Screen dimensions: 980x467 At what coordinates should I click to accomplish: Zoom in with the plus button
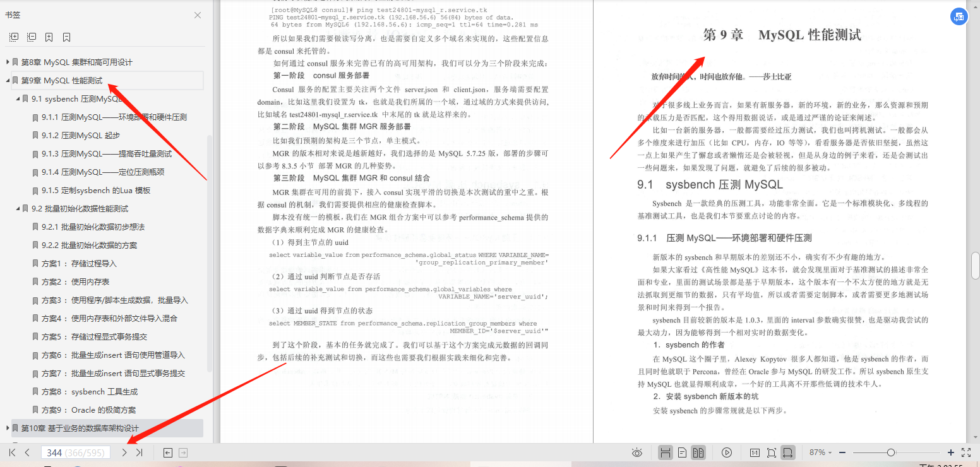[951, 452]
